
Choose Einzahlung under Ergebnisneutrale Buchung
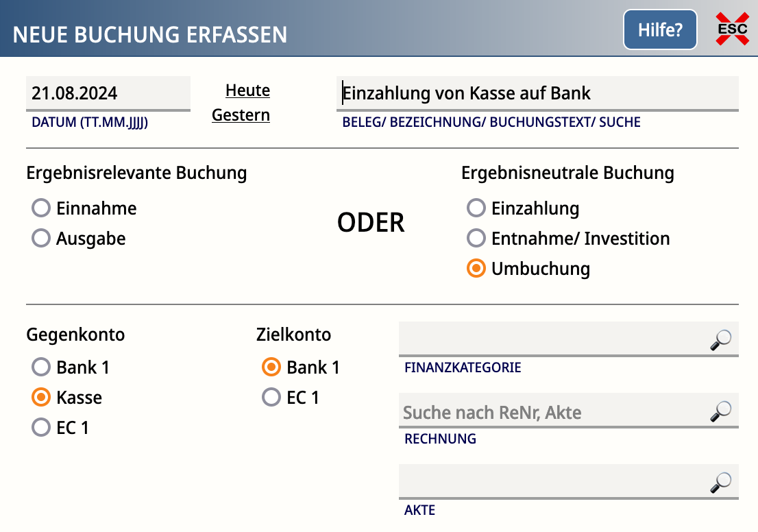point(476,208)
